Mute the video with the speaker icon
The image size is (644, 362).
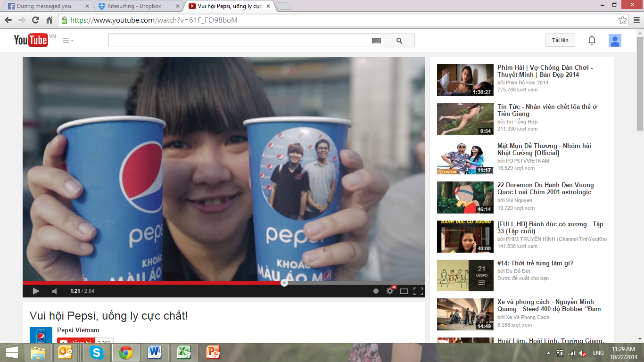[55, 291]
